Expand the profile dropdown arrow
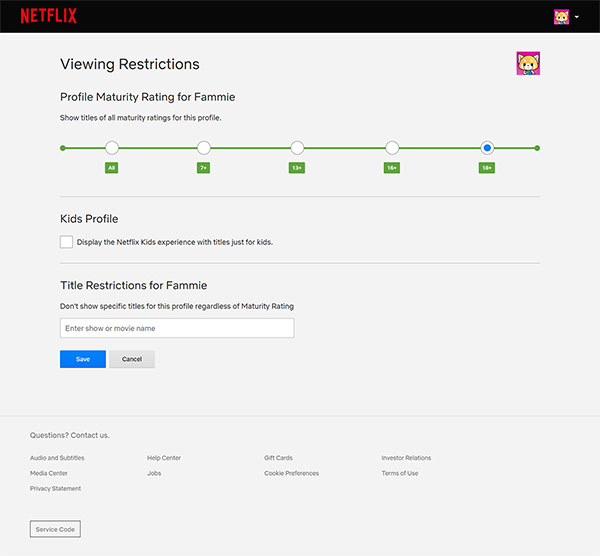This screenshot has height=556, width=600. [x=577, y=17]
